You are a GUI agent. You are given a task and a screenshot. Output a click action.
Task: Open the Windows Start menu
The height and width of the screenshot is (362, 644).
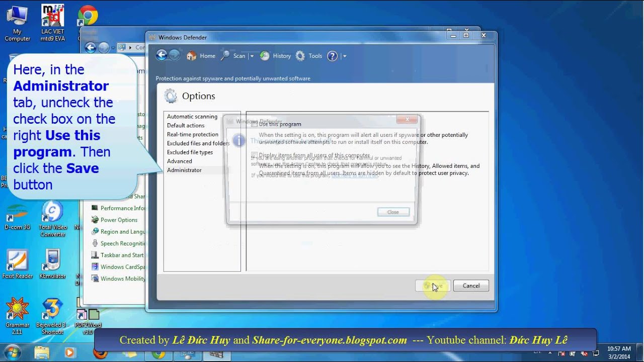12,352
